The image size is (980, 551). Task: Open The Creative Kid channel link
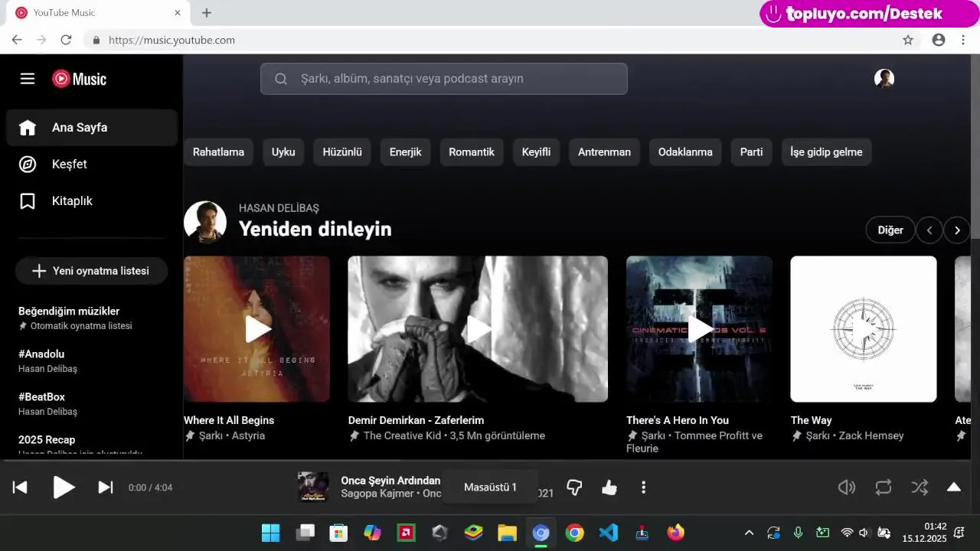coord(402,435)
